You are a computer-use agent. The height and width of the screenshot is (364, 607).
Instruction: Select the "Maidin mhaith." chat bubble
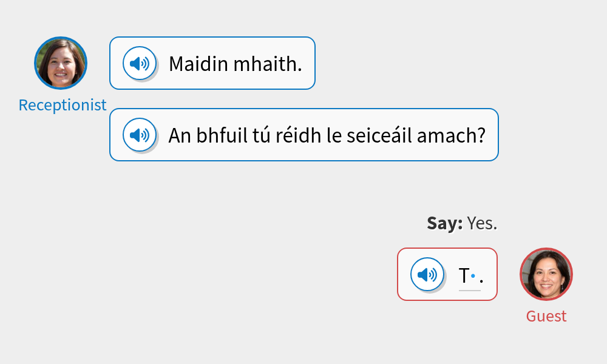(212, 62)
